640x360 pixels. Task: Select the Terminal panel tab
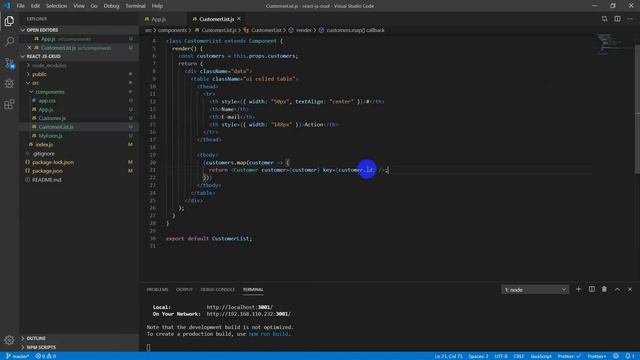[x=253, y=289]
